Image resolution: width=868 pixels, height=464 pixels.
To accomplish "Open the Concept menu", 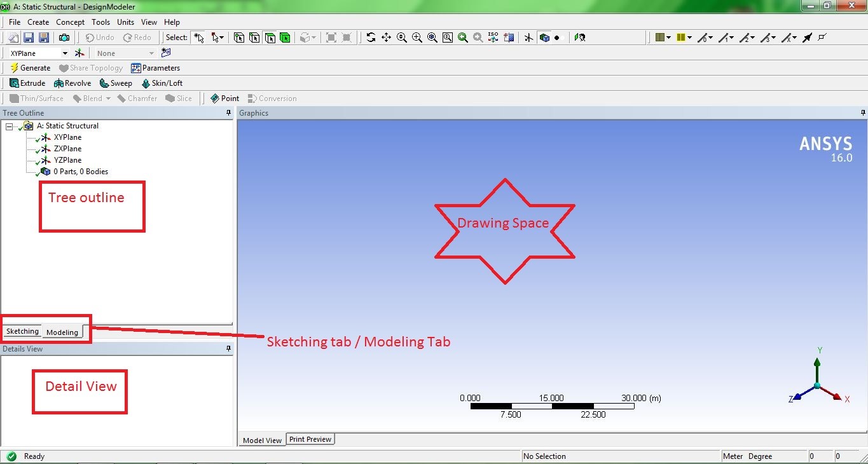I will coord(70,22).
